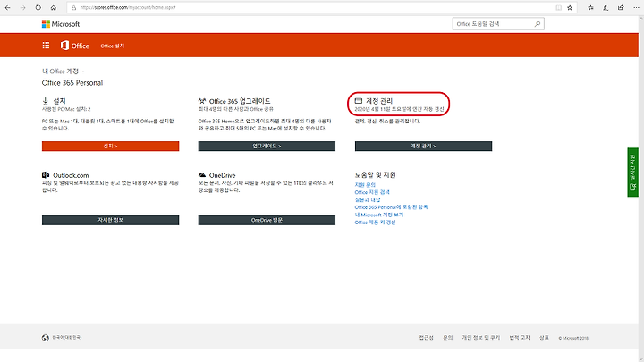Click the 도움말 및 지원 heading
The width and height of the screenshot is (644, 362).
tap(375, 175)
